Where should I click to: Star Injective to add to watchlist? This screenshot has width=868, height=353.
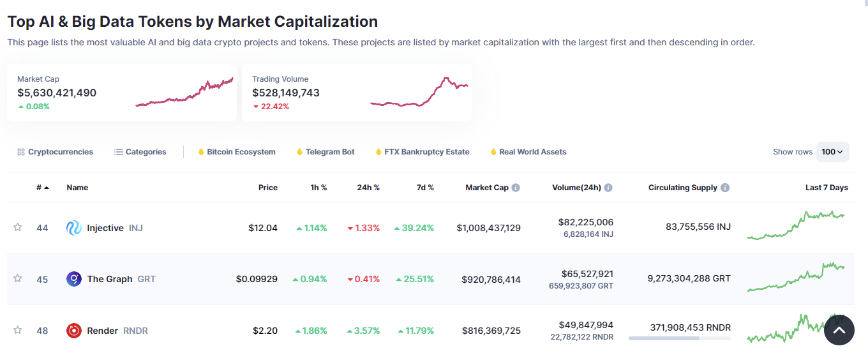[x=18, y=227]
